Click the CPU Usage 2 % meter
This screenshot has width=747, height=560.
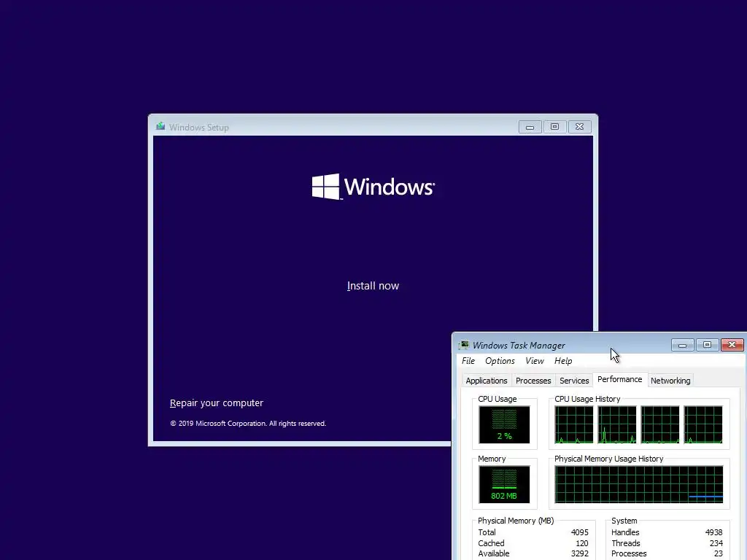[504, 425]
